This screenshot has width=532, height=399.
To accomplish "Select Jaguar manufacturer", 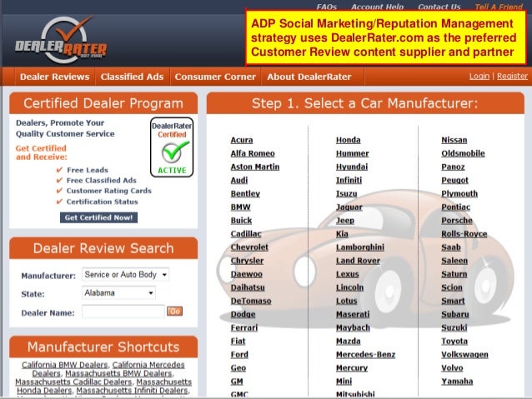I will [349, 207].
